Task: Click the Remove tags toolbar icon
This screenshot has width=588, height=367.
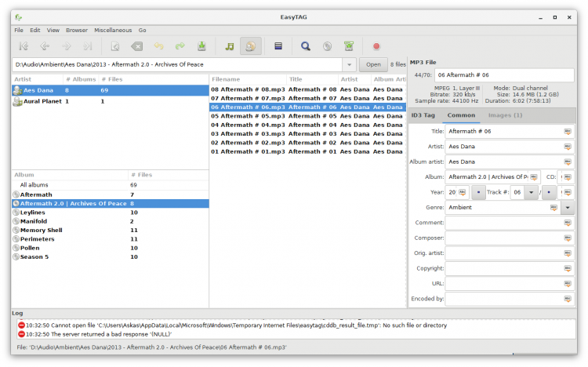Action: 137,47
